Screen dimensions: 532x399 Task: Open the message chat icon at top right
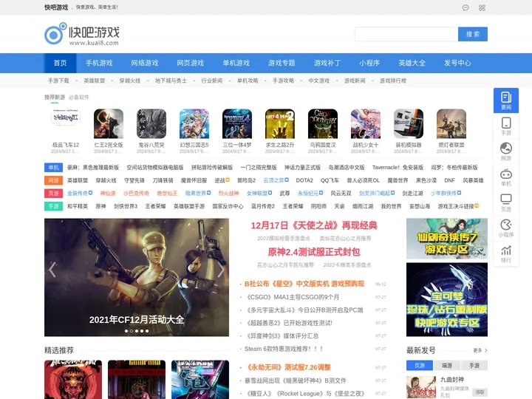point(465,7)
